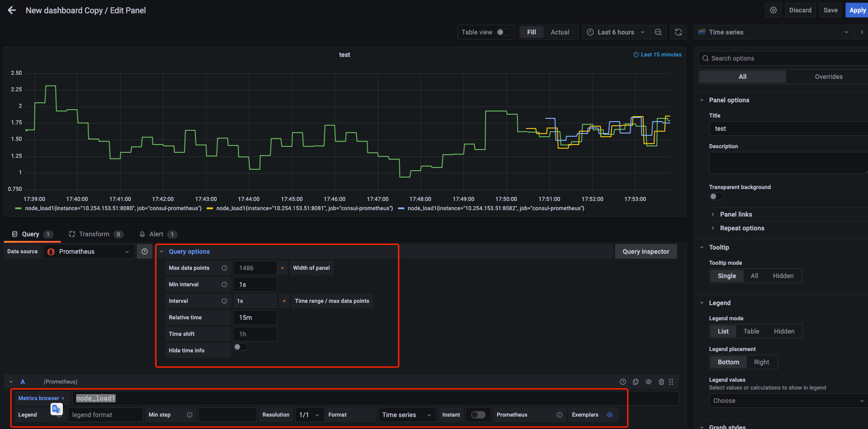Click the Relative time field showing 15m
The width and height of the screenshot is (868, 429).
pyautogui.click(x=255, y=318)
